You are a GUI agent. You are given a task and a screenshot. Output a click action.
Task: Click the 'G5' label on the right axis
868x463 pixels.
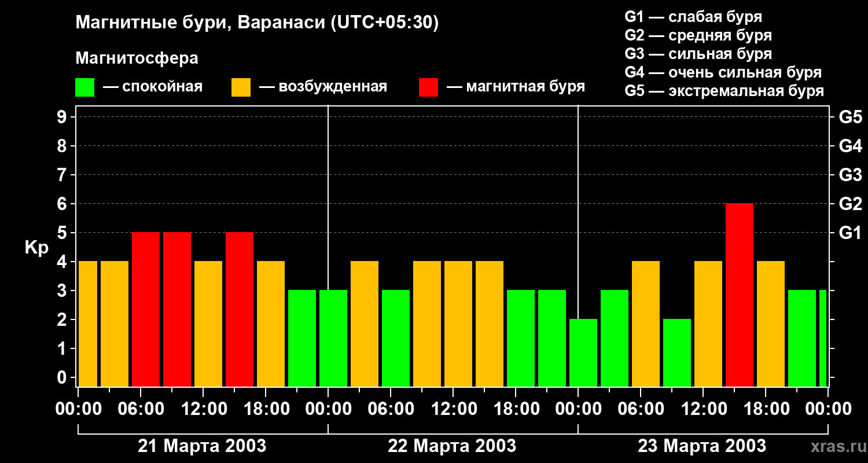pyautogui.click(x=850, y=117)
